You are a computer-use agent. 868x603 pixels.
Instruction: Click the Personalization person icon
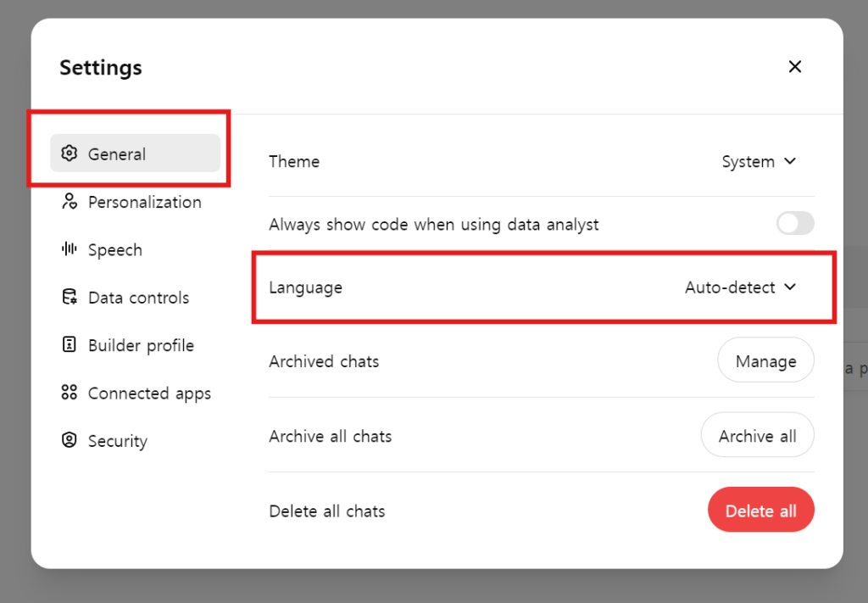[70, 202]
